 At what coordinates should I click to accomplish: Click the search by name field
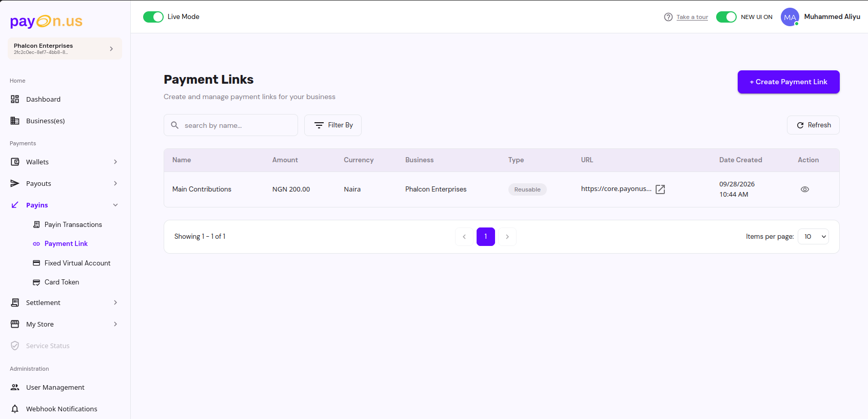tap(231, 125)
